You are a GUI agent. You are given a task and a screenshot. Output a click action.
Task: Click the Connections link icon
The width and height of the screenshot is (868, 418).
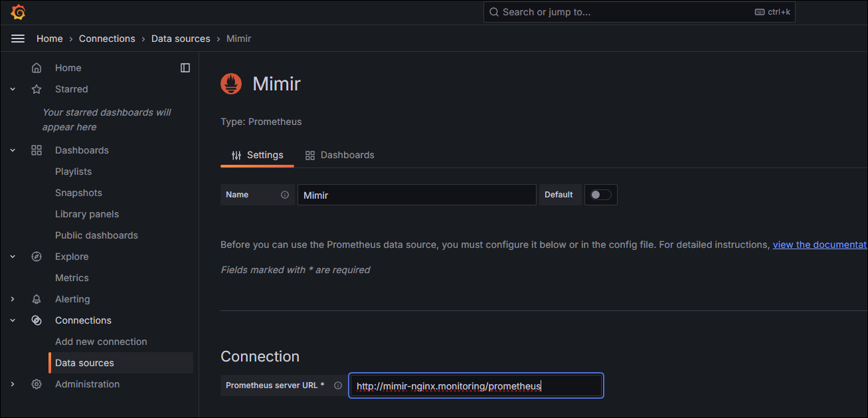coord(37,320)
